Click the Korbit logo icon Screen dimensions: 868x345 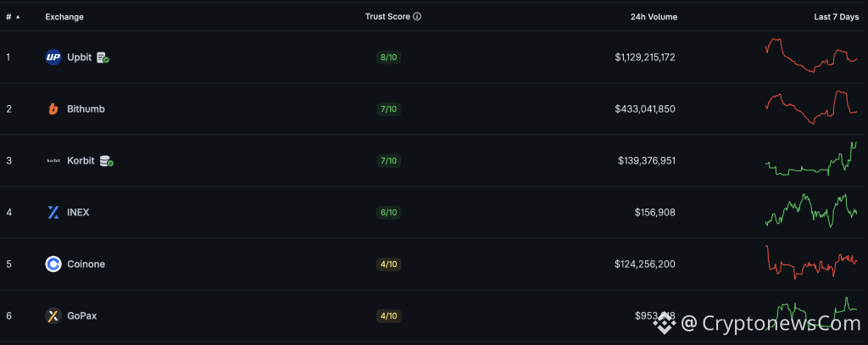pos(53,161)
